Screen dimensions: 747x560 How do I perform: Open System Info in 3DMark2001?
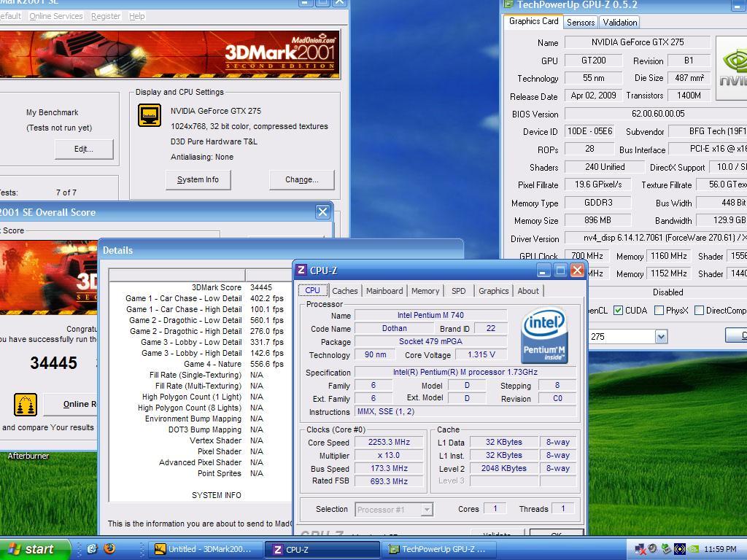click(x=198, y=180)
